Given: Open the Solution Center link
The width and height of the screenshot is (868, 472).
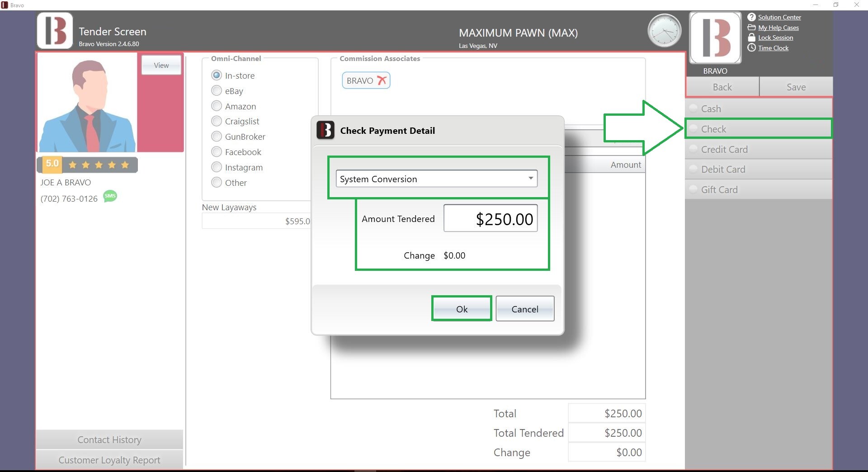Looking at the screenshot, I should [779, 17].
